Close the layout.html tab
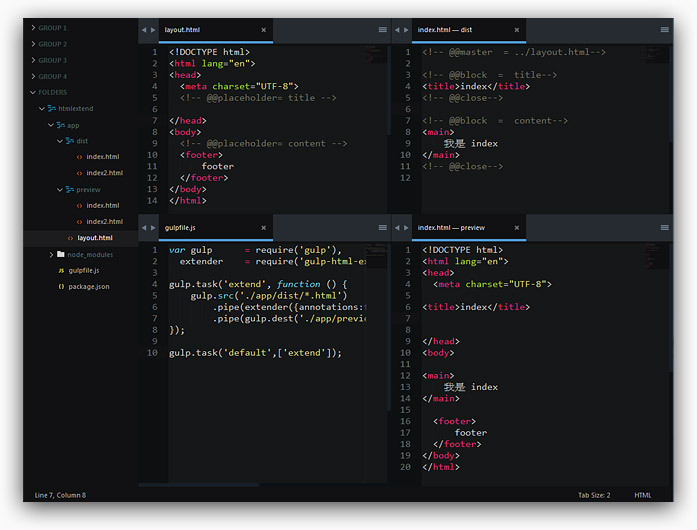The width and height of the screenshot is (697, 530). 263,30
